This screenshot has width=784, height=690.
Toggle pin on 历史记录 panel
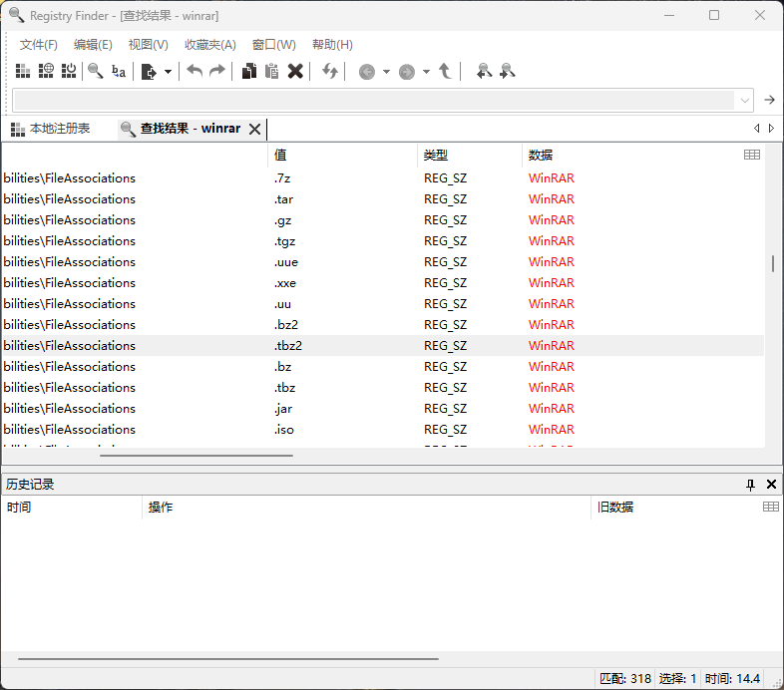(x=750, y=484)
